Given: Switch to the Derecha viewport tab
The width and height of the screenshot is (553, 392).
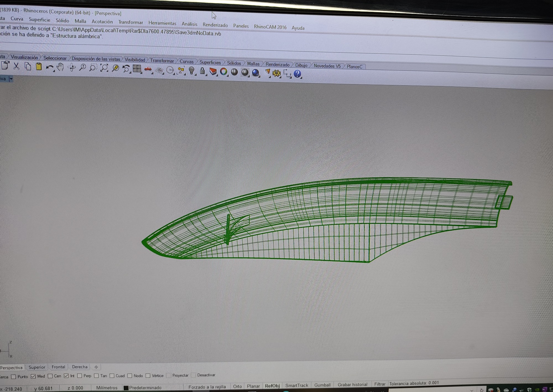Looking at the screenshot, I should pyautogui.click(x=80, y=367).
